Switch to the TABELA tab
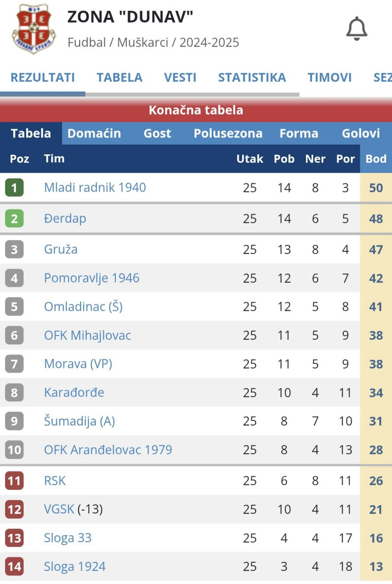The image size is (392, 584). [x=119, y=77]
